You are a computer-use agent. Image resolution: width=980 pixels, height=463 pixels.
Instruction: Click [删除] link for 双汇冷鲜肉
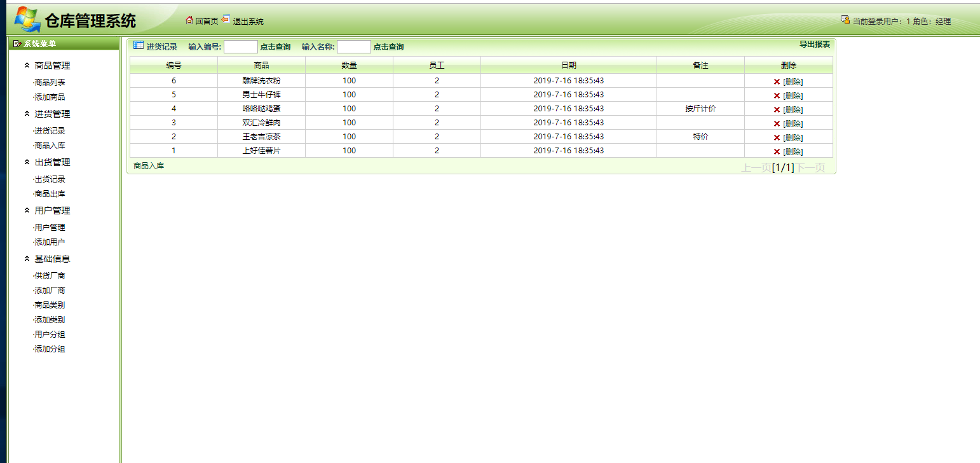click(793, 124)
